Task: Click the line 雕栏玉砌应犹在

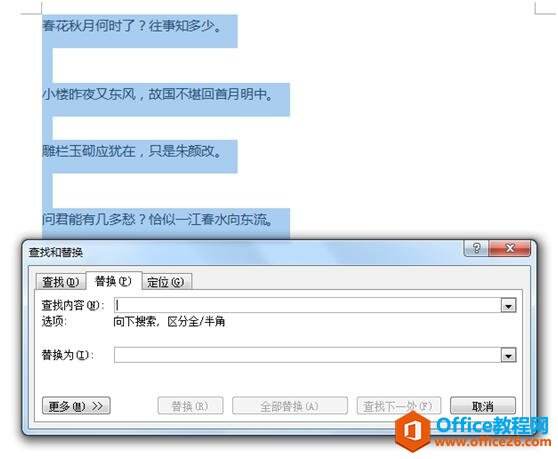Action: point(132,151)
